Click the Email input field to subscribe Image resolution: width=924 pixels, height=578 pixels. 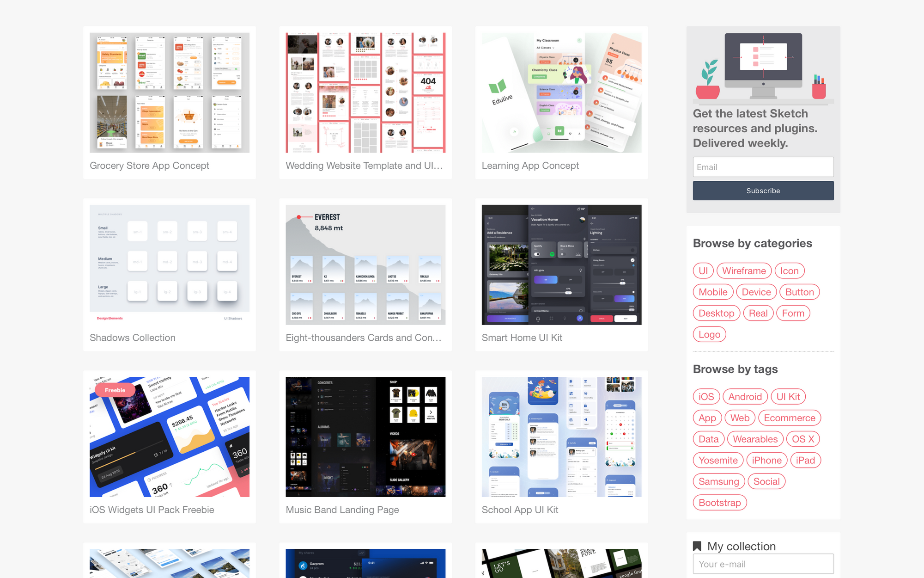[763, 166]
